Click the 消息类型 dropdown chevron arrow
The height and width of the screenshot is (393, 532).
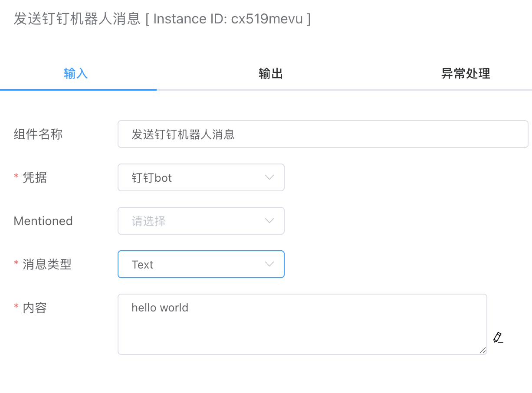tap(269, 264)
